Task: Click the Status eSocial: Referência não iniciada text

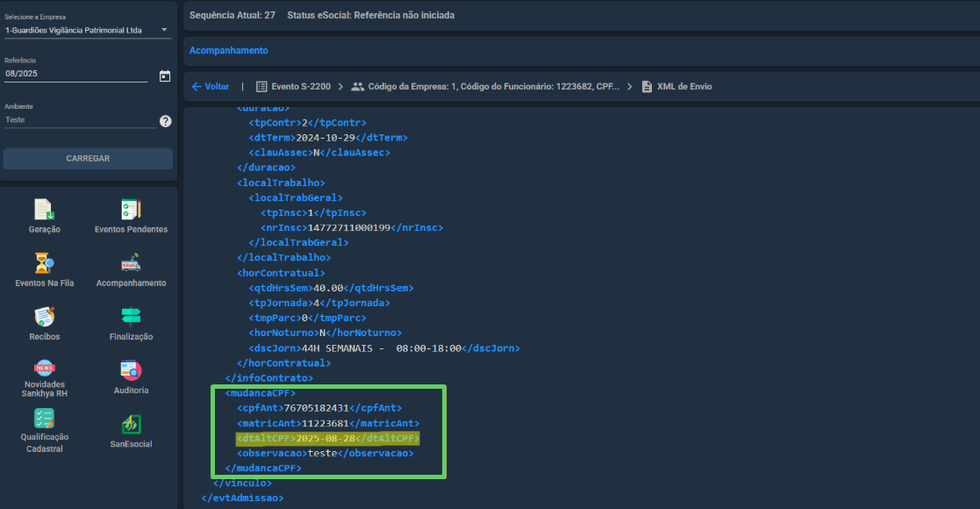Action: (x=370, y=15)
